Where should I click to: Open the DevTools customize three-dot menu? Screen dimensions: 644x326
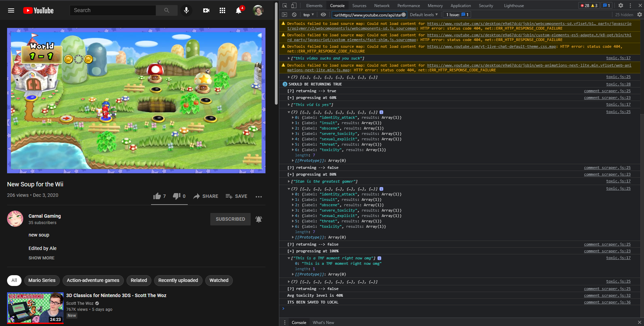coord(630,5)
